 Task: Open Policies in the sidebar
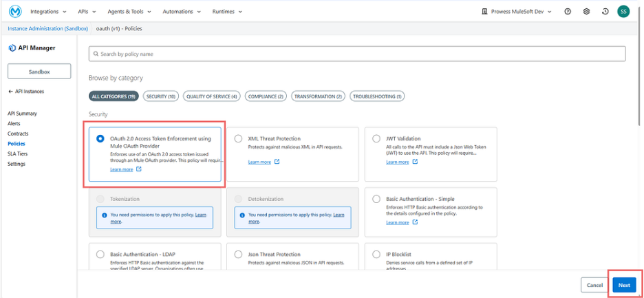click(x=17, y=144)
